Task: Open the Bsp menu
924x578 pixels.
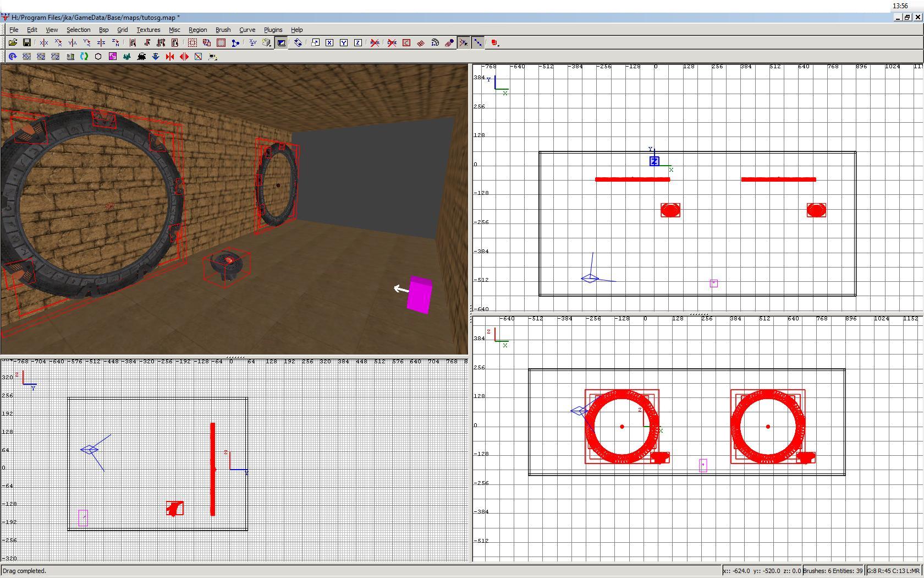Action: (x=103, y=30)
